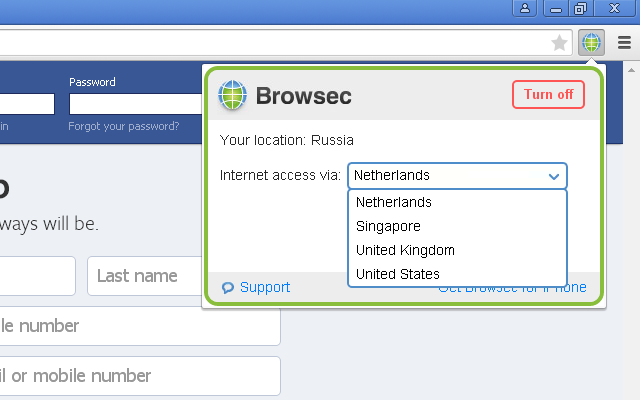
Task: Choose United States from the list
Action: 398,274
